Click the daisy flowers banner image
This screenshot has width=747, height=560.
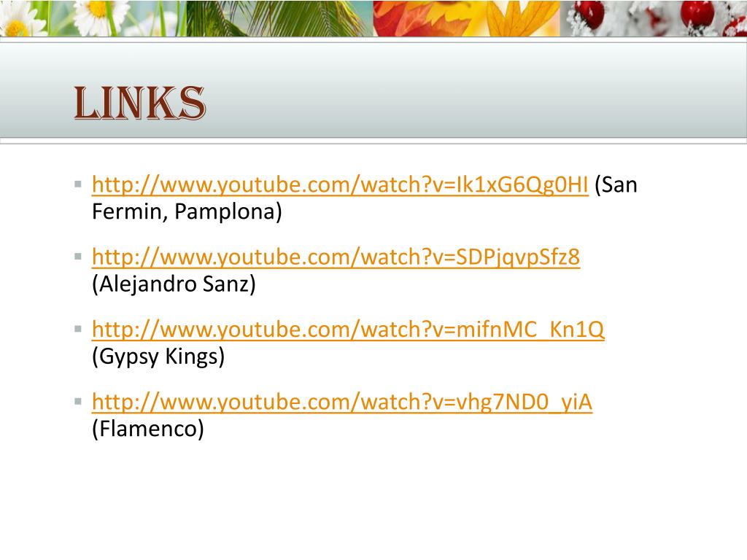coord(93,18)
